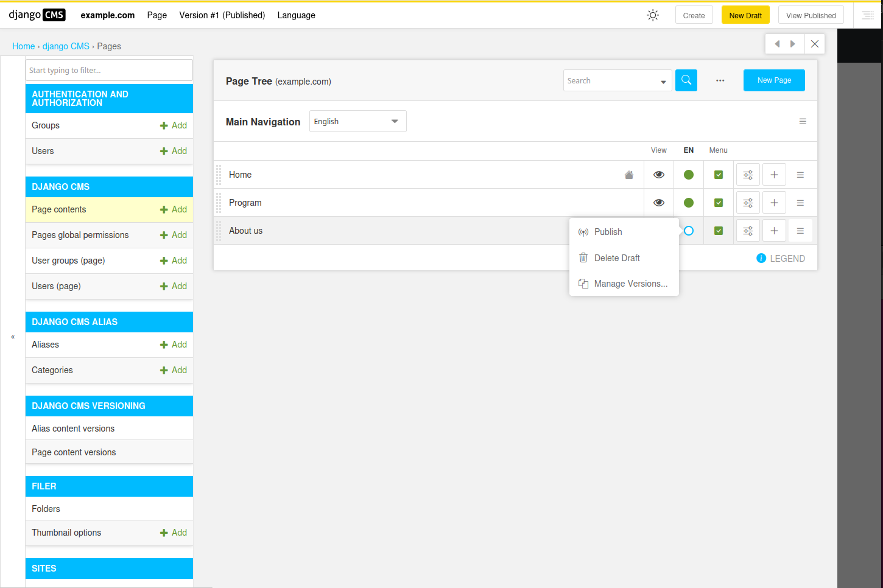Open the Main Navigation hamburger menu
883x588 pixels.
(x=803, y=122)
